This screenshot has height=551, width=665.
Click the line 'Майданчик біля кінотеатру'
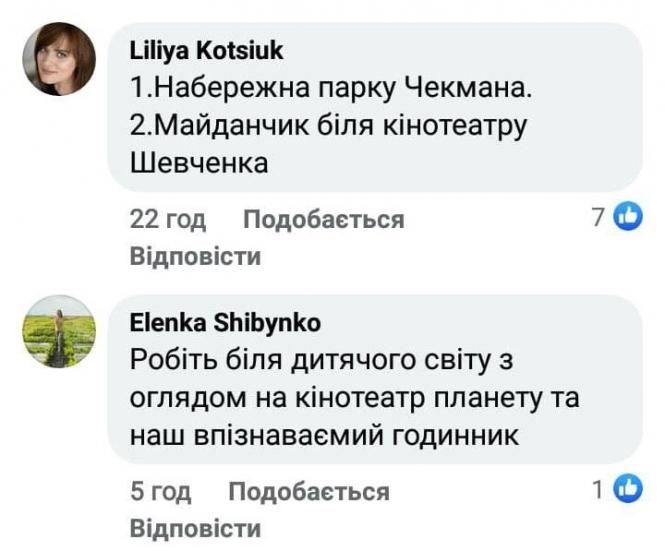tap(328, 125)
